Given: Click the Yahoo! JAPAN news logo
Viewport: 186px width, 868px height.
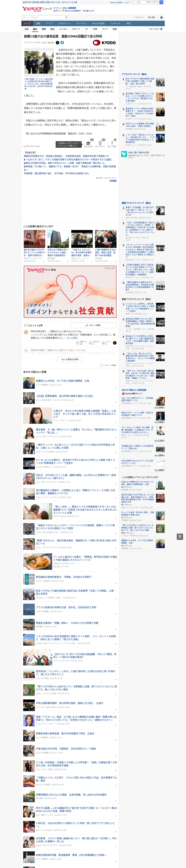Looking at the screenshot, I should tap(37, 9).
